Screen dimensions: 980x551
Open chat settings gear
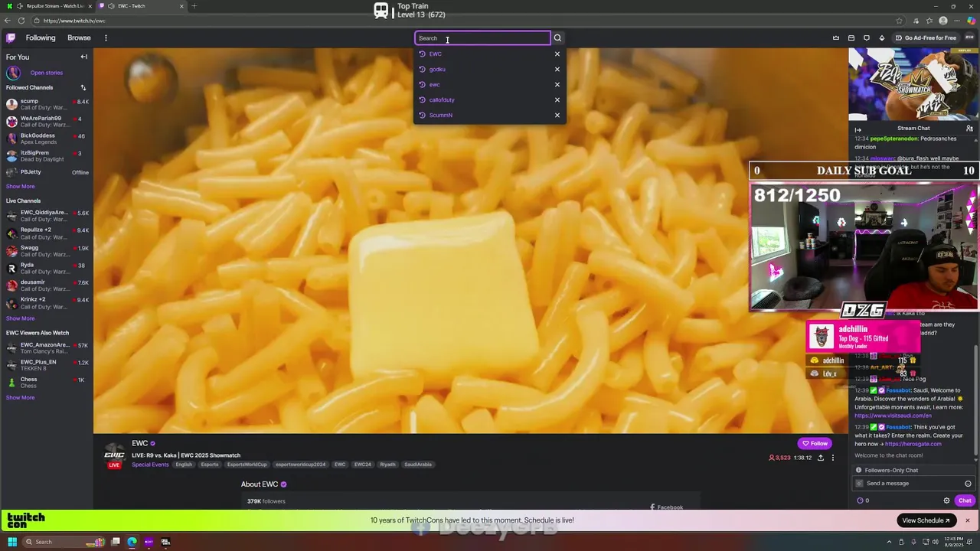946,500
